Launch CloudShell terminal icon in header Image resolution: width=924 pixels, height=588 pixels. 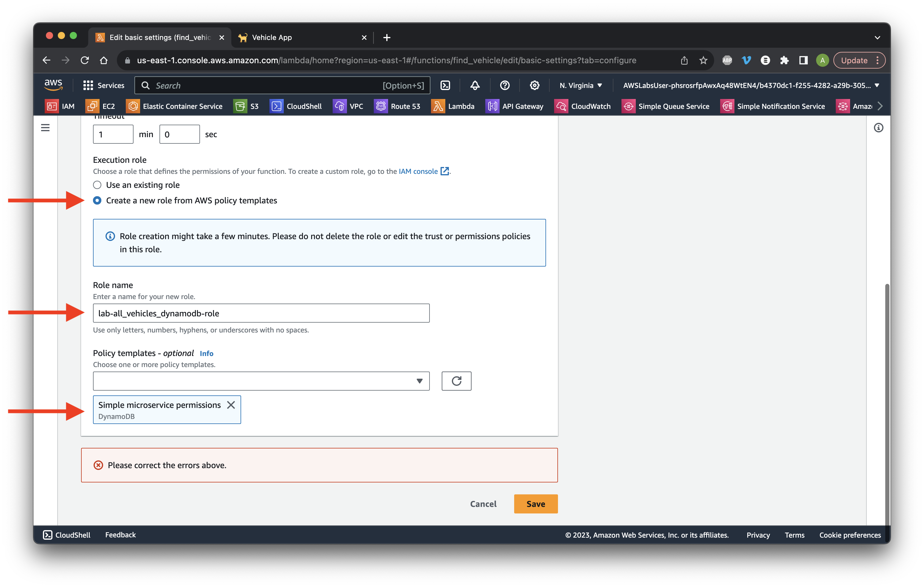point(445,85)
